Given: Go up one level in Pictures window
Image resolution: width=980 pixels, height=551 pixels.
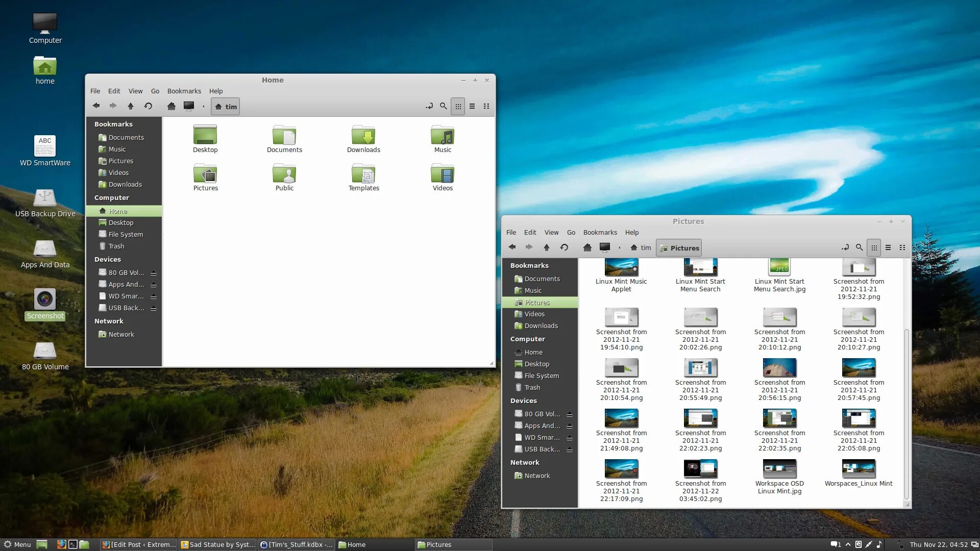Looking at the screenshot, I should pos(546,247).
